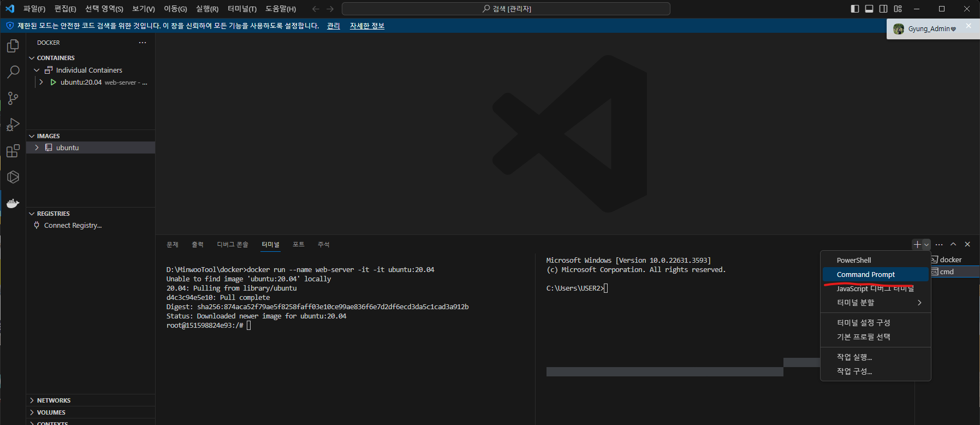Open the 실행(R) menu

click(207, 9)
